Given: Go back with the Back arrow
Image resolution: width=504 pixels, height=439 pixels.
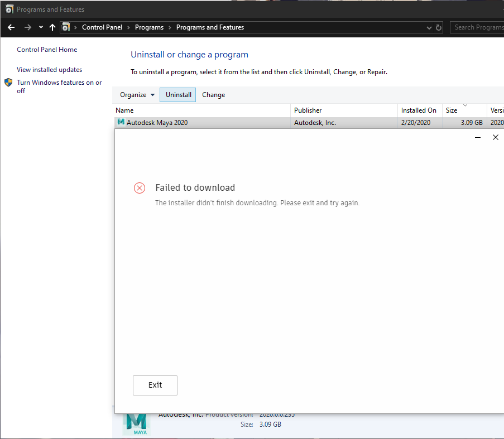Looking at the screenshot, I should coord(11,28).
